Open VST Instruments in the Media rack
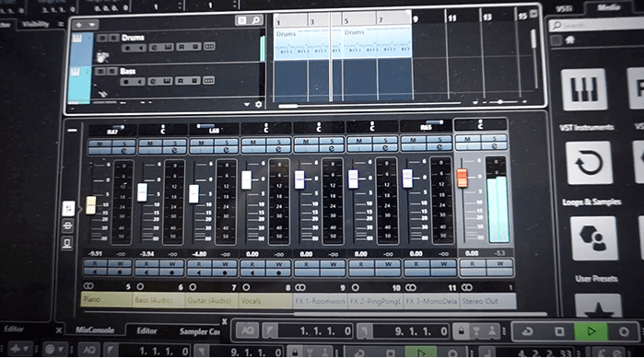Screen dimensions: 644x358 583,90
